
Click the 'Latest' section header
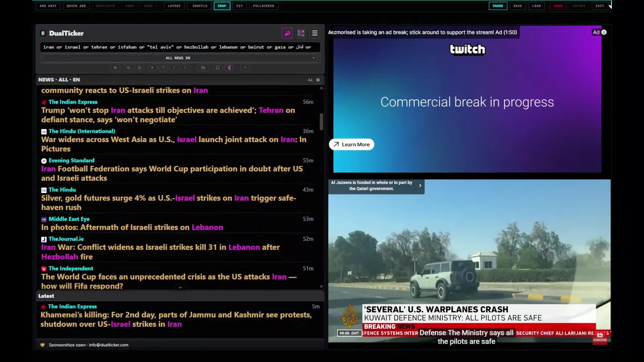pos(46,296)
